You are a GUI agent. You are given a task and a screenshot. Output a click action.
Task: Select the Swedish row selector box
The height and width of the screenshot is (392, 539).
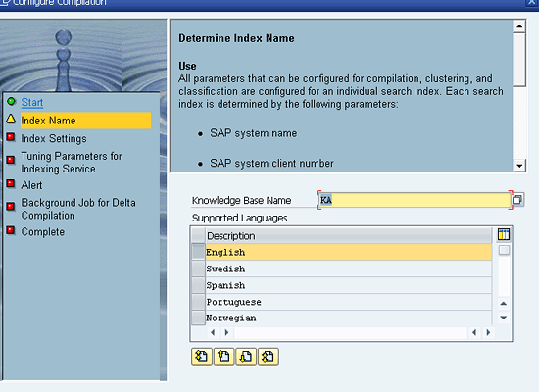coord(198,269)
